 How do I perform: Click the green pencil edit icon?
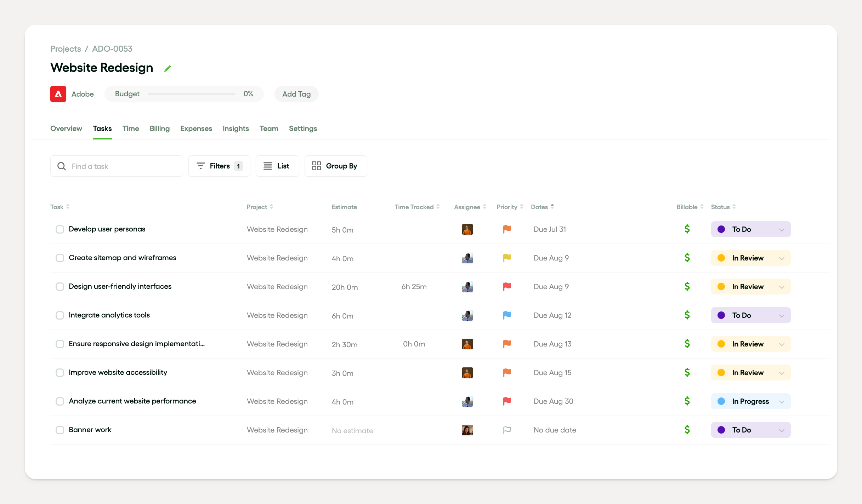tap(168, 68)
